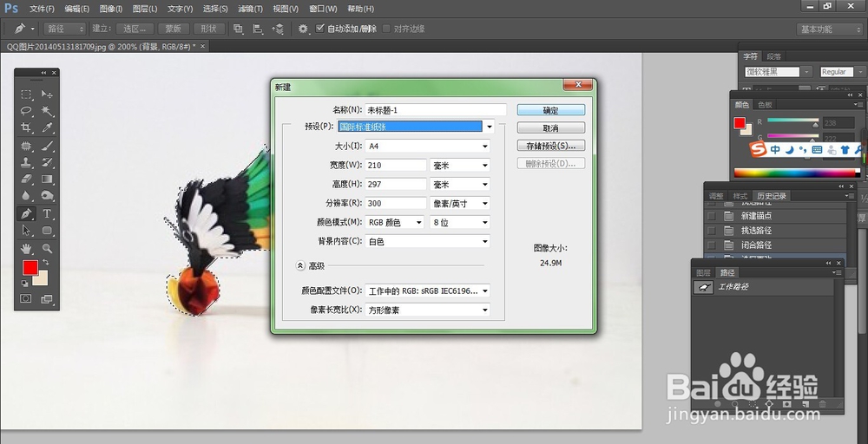Select the Blur tool
Image resolution: width=868 pixels, height=444 pixels.
tap(26, 195)
